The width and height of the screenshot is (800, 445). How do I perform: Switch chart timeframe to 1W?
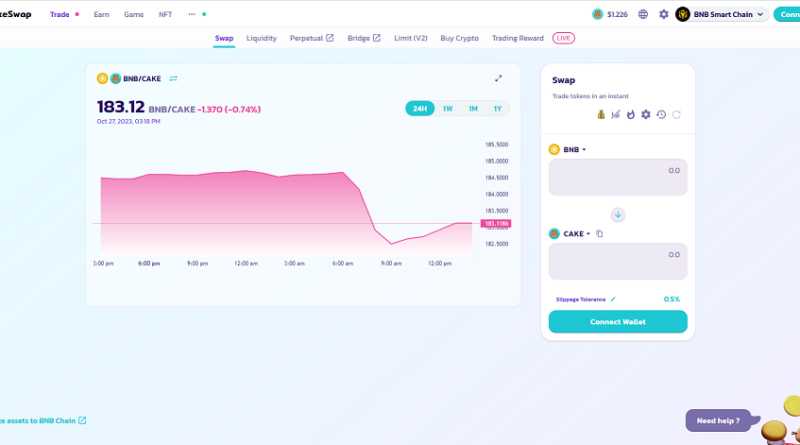[x=447, y=108]
